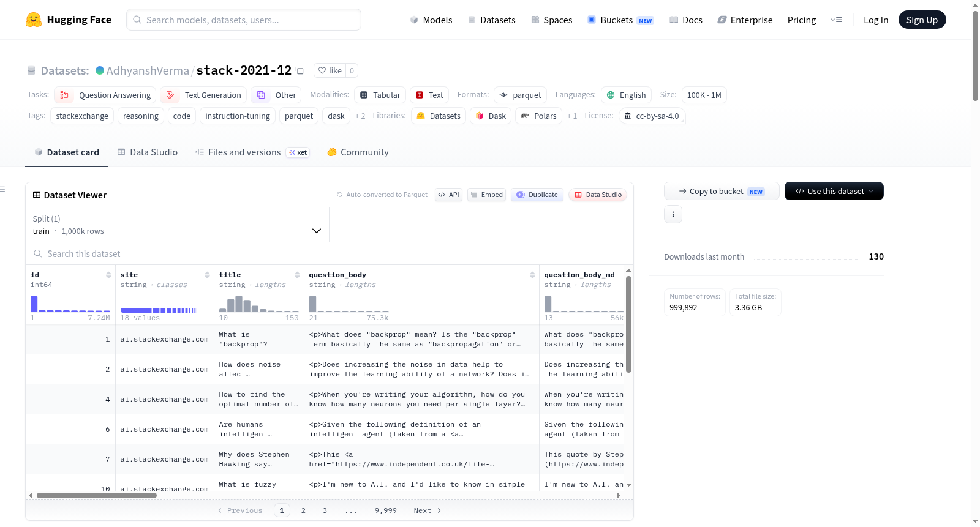This screenshot has height=527, width=980.
Task: Select the instruction-tuning tag
Action: 238,116
